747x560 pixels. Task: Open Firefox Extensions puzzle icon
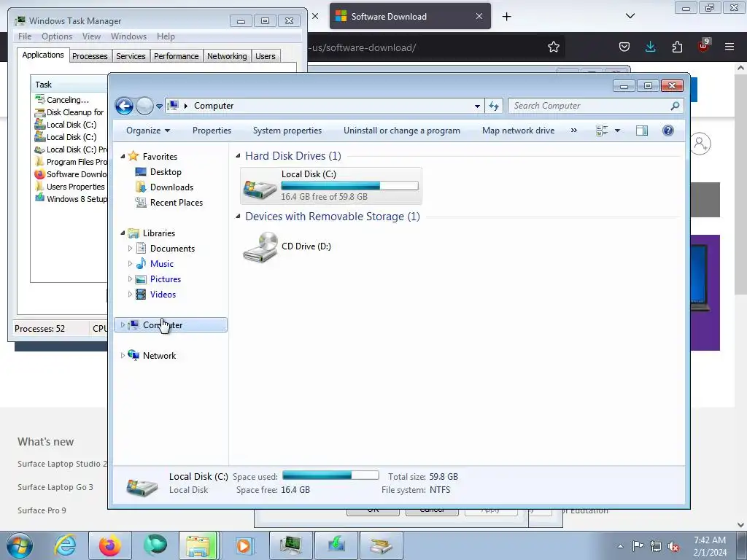coord(677,47)
